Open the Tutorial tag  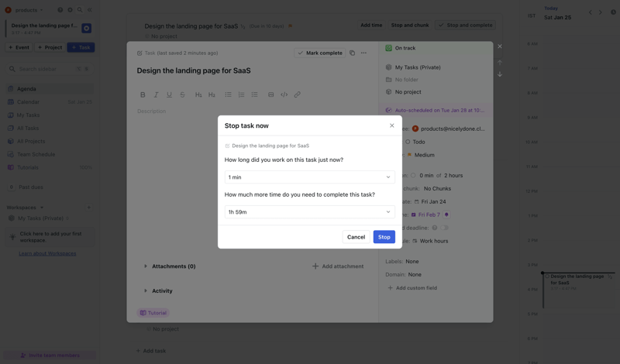click(153, 313)
